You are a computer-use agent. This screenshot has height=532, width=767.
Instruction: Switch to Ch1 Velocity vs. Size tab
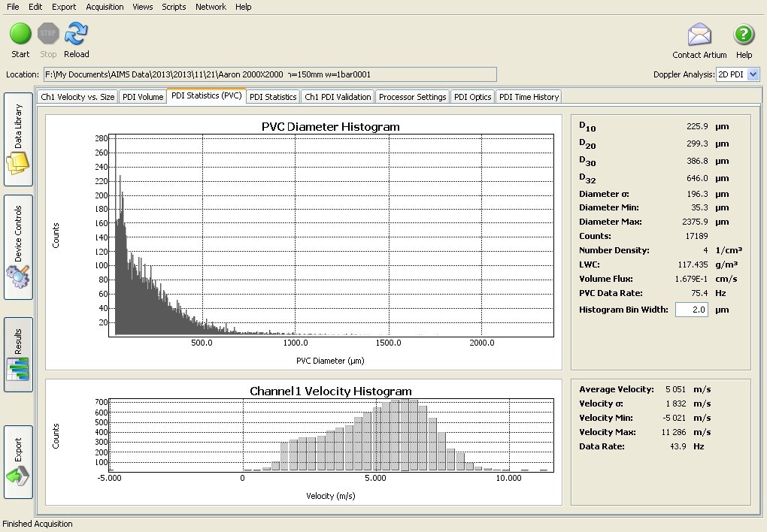point(77,97)
